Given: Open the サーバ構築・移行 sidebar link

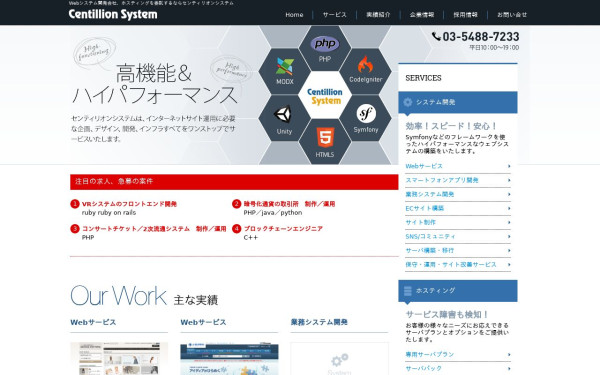Looking at the screenshot, I should [430, 251].
